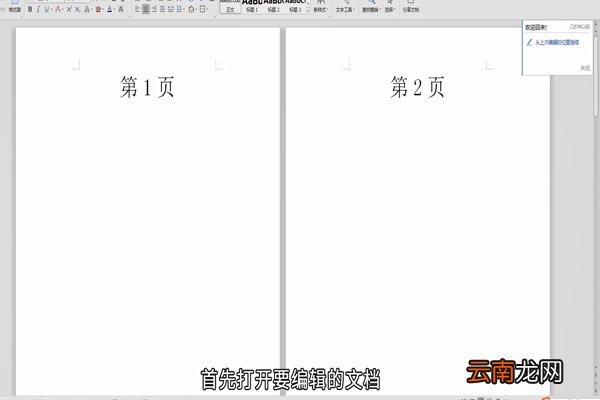Align paragraph text to the left
The height and width of the screenshot is (400, 600).
pos(137,9)
